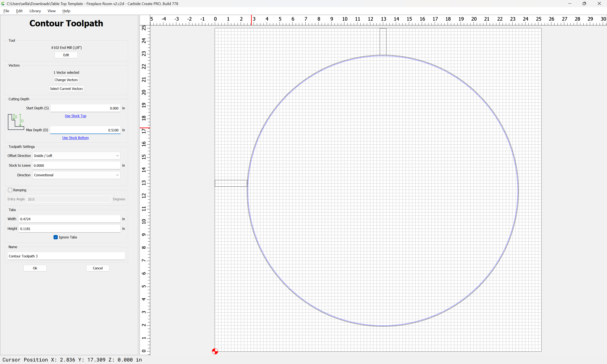The image size is (607, 364).
Task: Click the Change Vectors button
Action: [66, 80]
